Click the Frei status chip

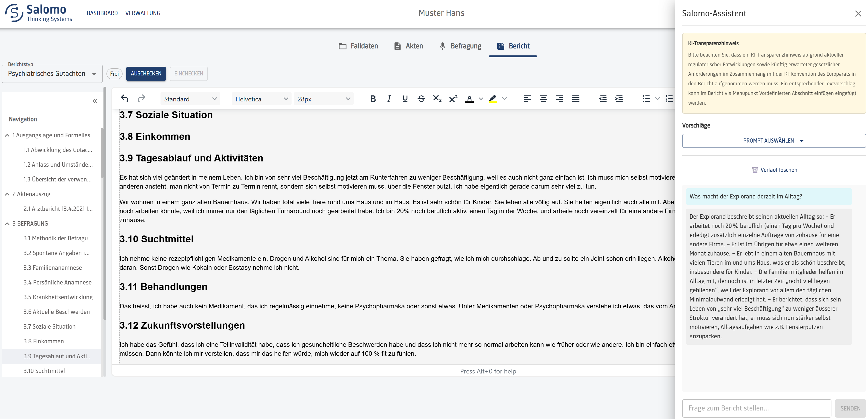coord(114,74)
